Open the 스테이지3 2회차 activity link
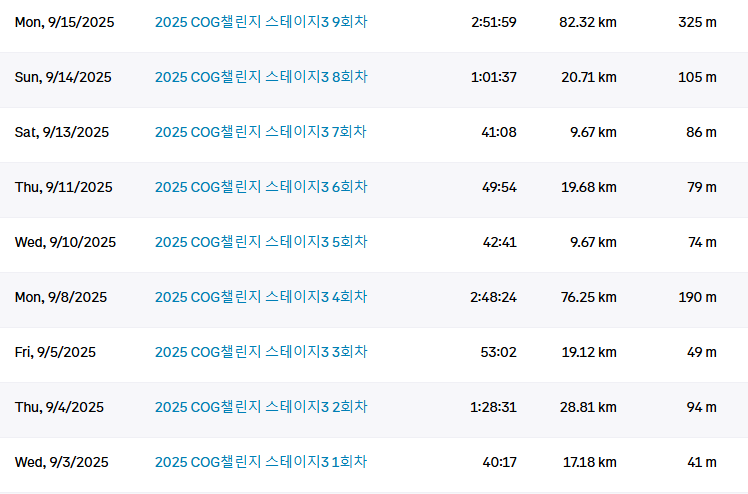Viewport: 748px width, 494px height. pos(261,407)
